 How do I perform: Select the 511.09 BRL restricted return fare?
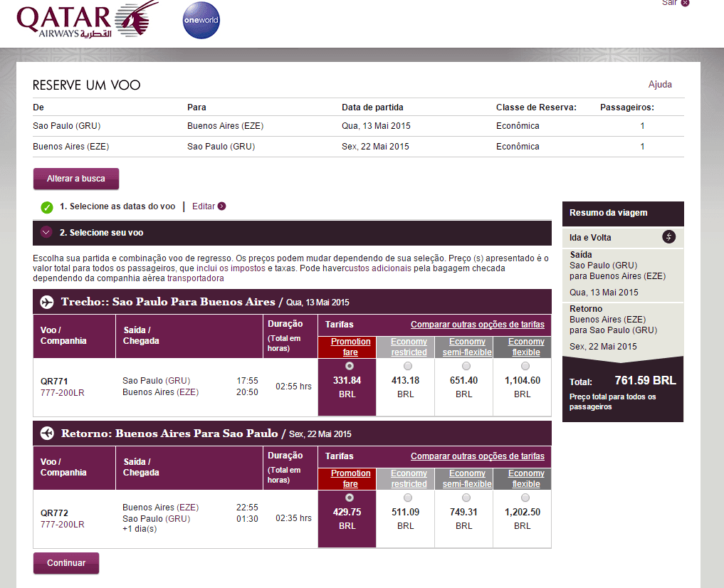[407, 498]
